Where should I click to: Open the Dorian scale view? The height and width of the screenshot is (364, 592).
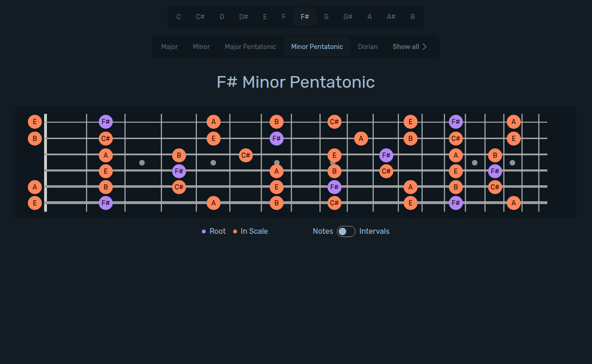click(368, 46)
